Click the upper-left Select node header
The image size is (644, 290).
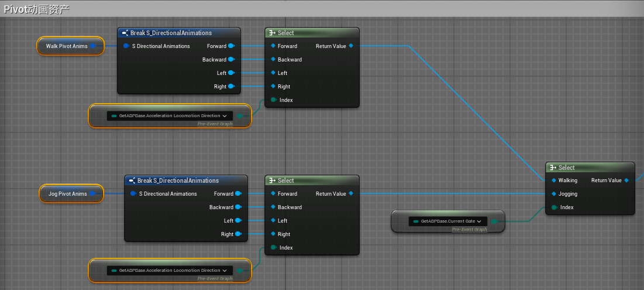(x=312, y=33)
